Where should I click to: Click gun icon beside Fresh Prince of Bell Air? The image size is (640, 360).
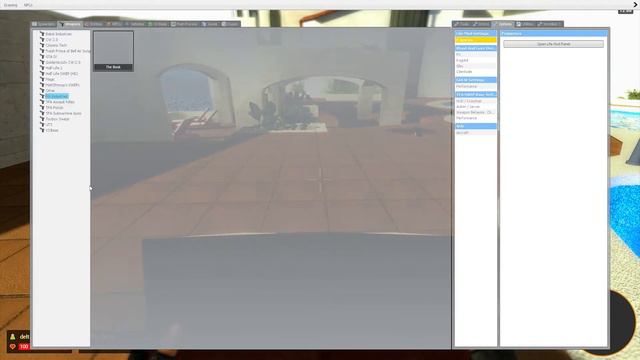[x=42, y=51]
